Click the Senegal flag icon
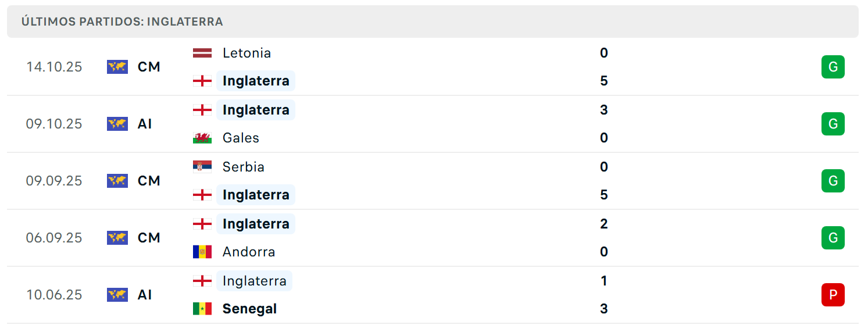 [202, 309]
